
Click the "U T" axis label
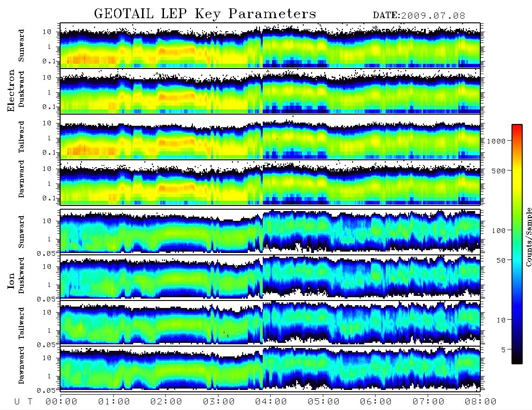(23, 402)
